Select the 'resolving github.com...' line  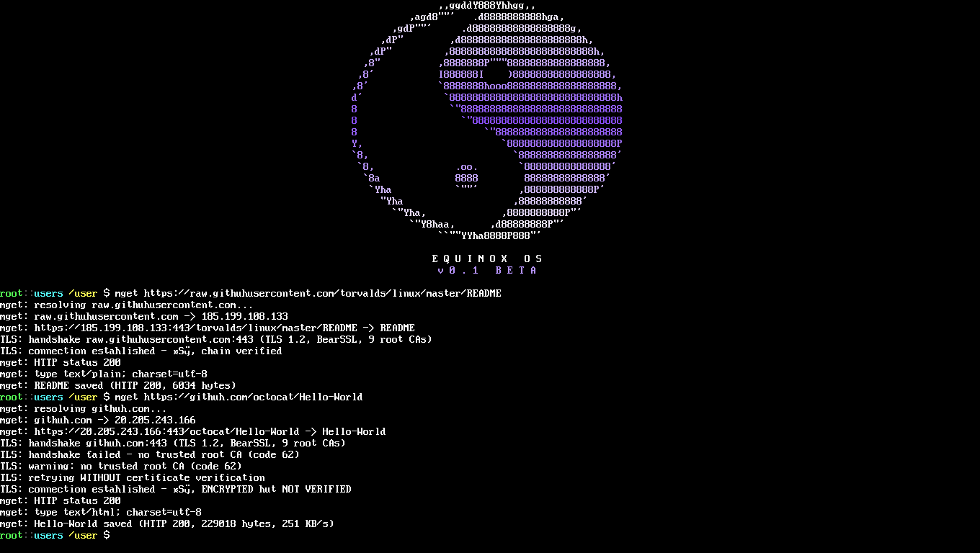click(84, 408)
